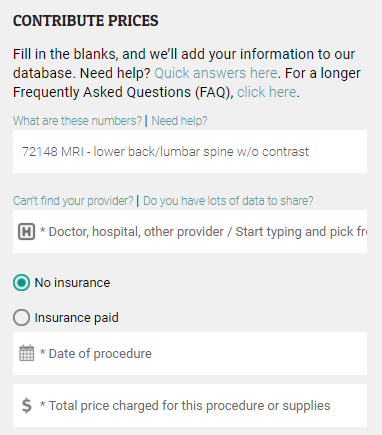The width and height of the screenshot is (382, 435).
Task: Open the FAQ 'click here' link
Action: pos(266,92)
